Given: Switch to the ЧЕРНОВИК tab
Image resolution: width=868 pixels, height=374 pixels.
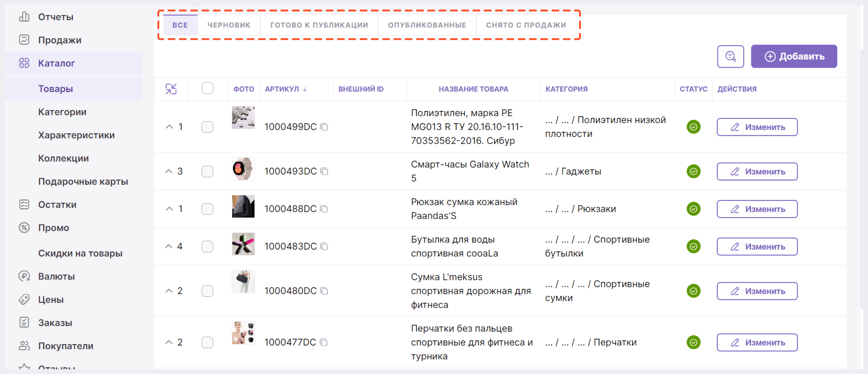Looking at the screenshot, I should tap(229, 25).
